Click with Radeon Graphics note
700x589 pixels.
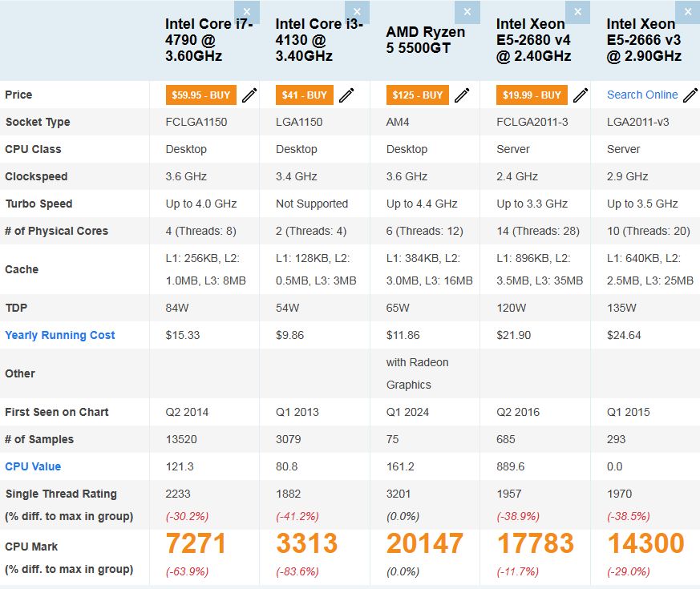point(418,373)
